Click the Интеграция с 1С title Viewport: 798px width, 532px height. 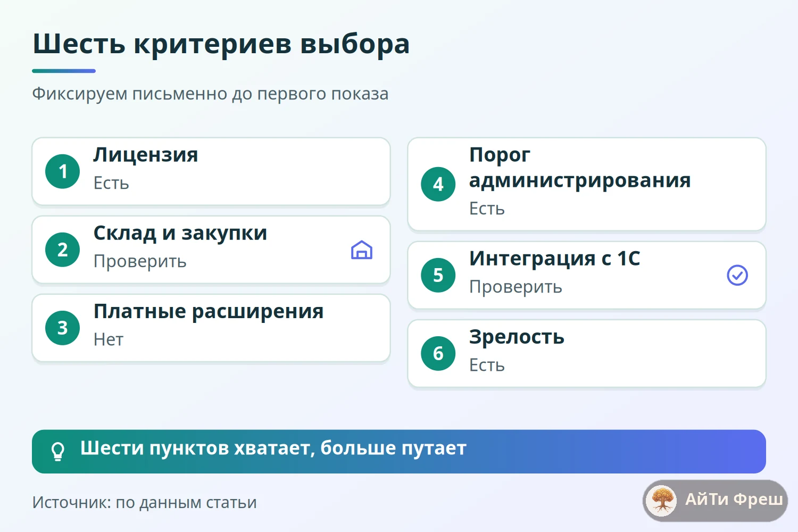[x=555, y=259]
